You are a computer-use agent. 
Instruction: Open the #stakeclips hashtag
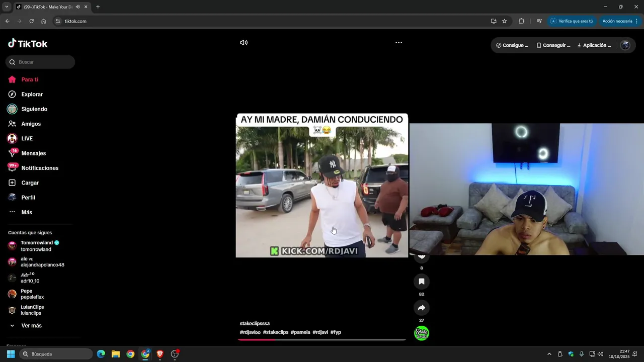coord(276,332)
